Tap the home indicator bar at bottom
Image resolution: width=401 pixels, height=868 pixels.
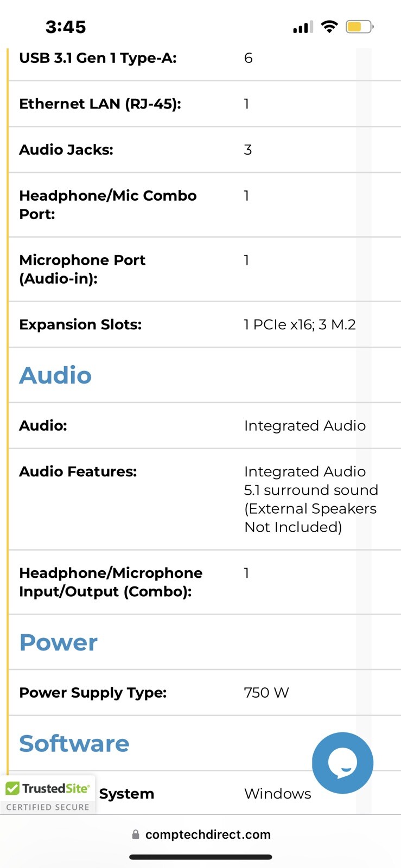pyautogui.click(x=201, y=857)
